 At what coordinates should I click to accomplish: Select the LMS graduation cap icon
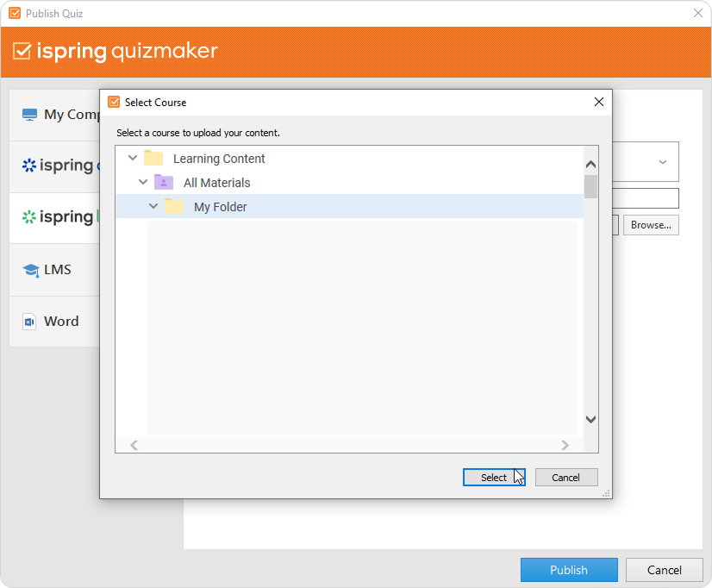[x=30, y=270]
